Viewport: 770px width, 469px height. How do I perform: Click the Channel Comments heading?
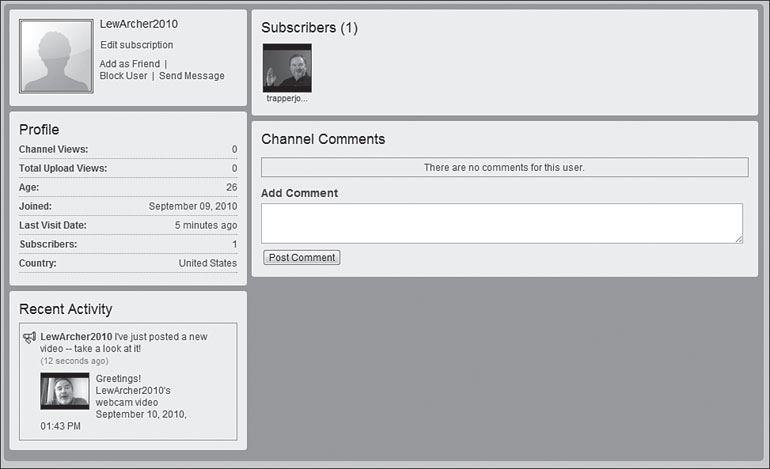tap(323, 139)
